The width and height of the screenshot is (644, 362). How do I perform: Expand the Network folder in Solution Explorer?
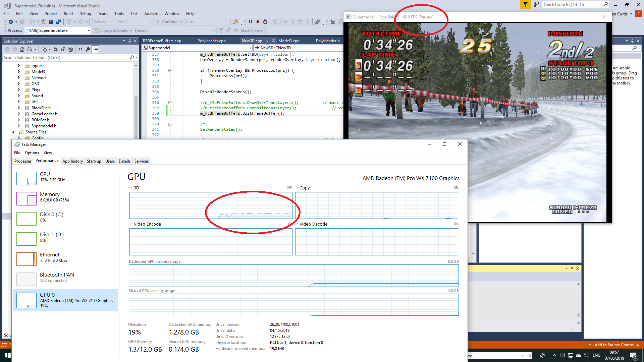click(x=19, y=78)
